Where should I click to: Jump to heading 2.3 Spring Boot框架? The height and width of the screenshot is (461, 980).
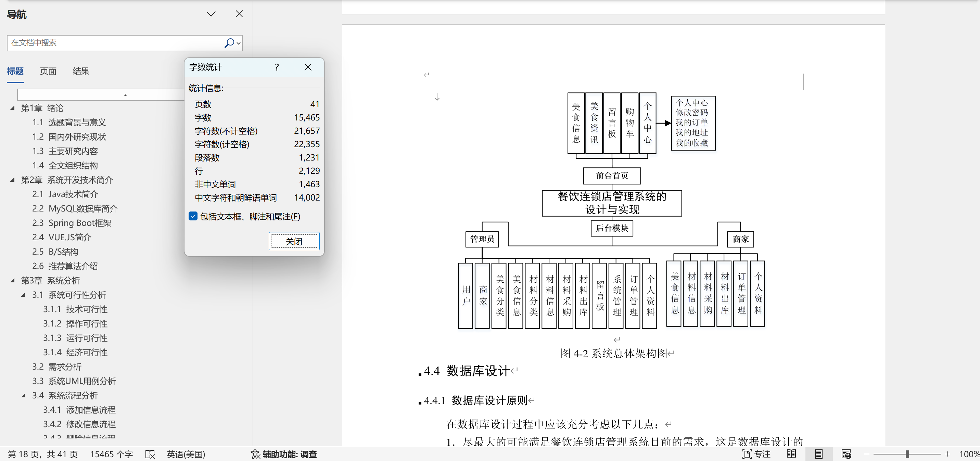tap(72, 223)
